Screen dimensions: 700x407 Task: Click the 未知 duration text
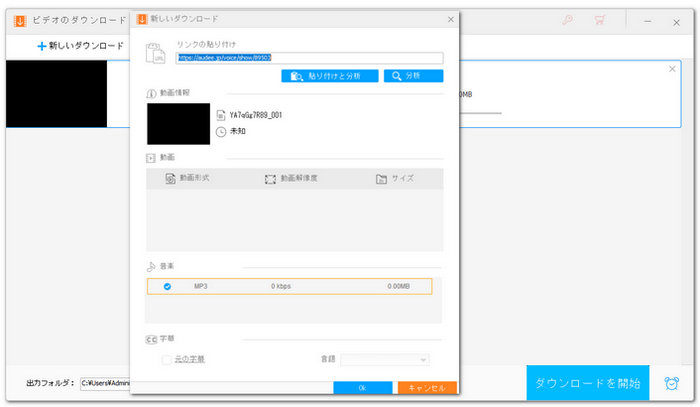(238, 131)
